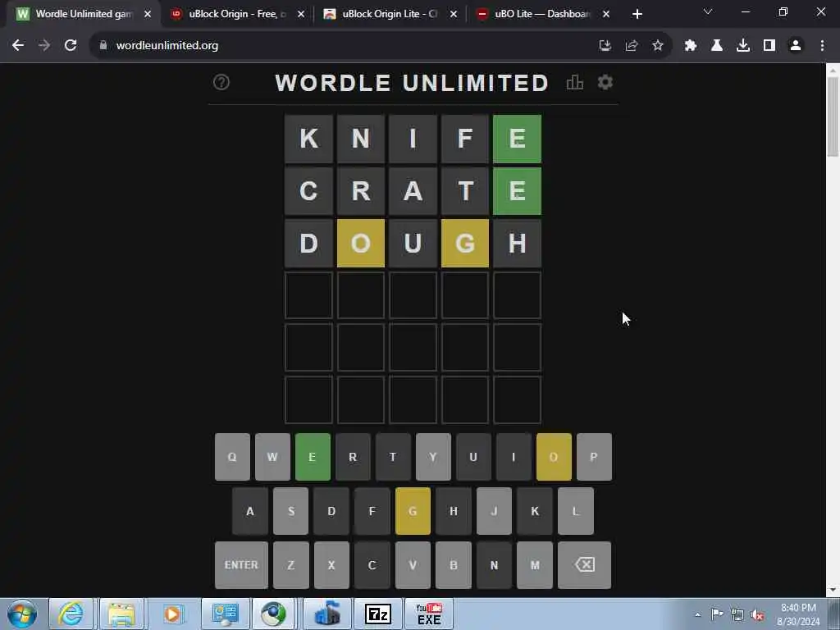
Task: Tap the V key on the keyboard
Action: [x=413, y=565]
